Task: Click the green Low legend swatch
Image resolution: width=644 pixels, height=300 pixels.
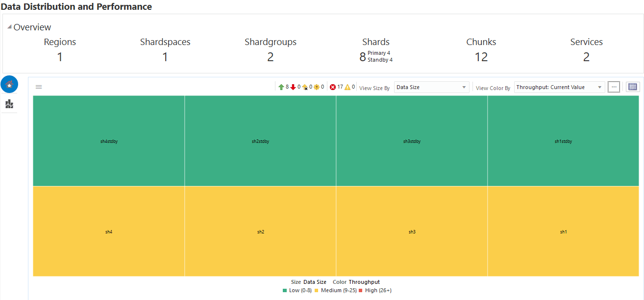Action: [285, 291]
